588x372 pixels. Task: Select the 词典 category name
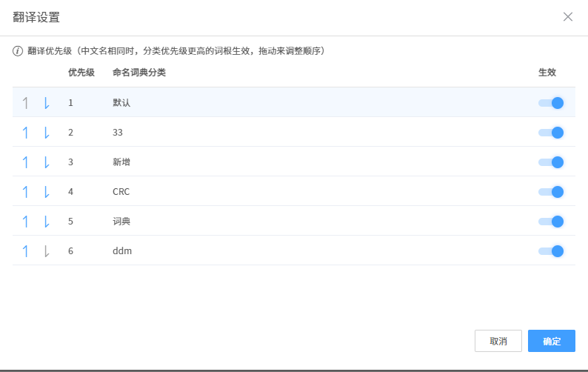121,221
